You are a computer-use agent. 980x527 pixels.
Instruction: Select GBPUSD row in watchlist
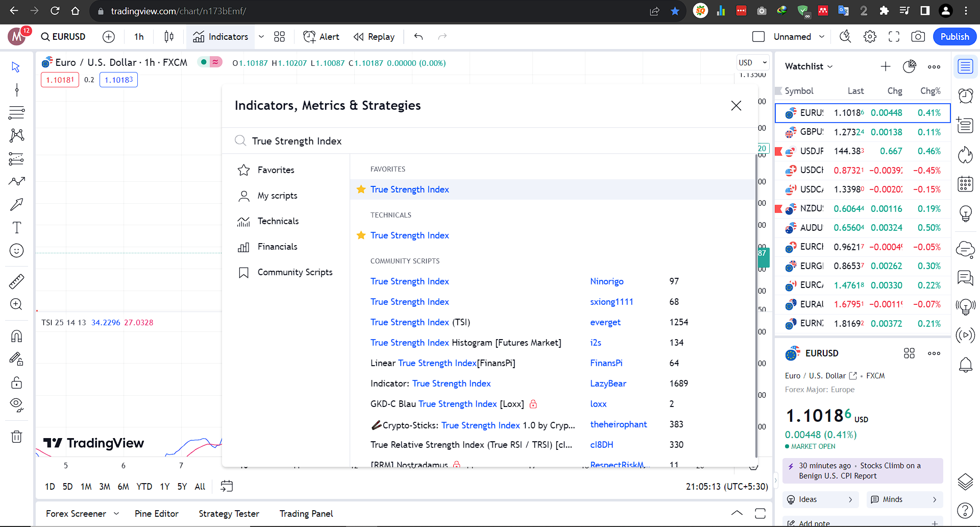tap(863, 132)
